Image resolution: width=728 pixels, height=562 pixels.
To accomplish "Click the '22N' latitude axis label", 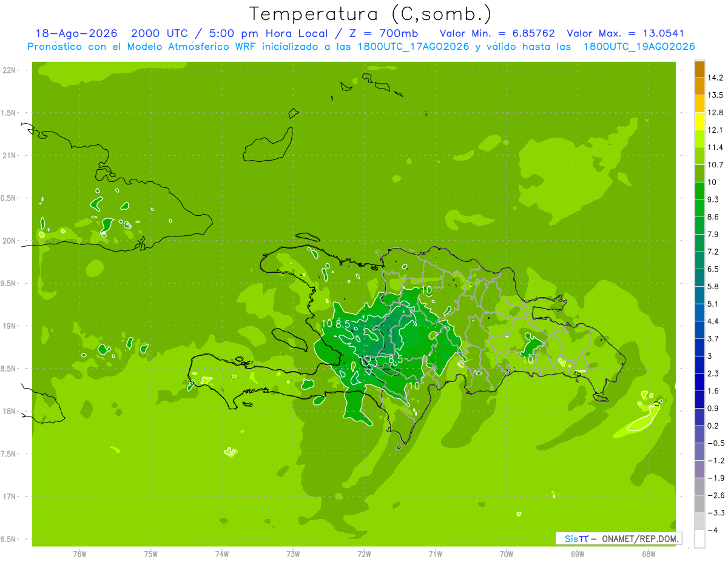I will (x=10, y=70).
